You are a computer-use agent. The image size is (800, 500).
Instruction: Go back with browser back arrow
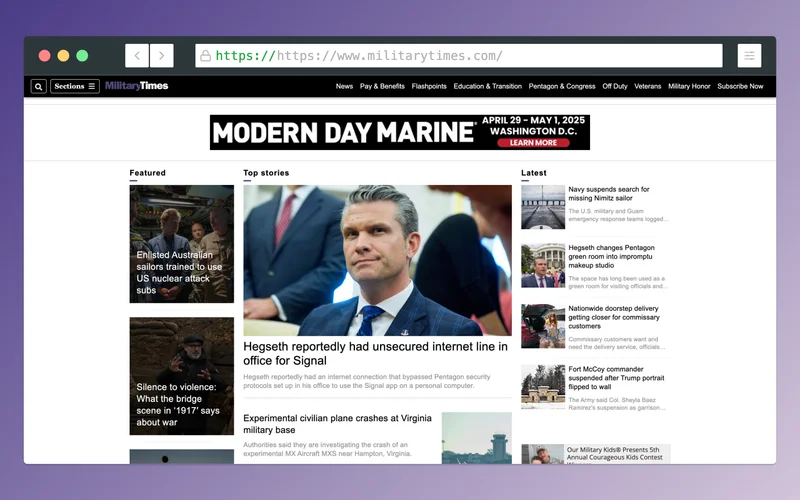point(137,56)
